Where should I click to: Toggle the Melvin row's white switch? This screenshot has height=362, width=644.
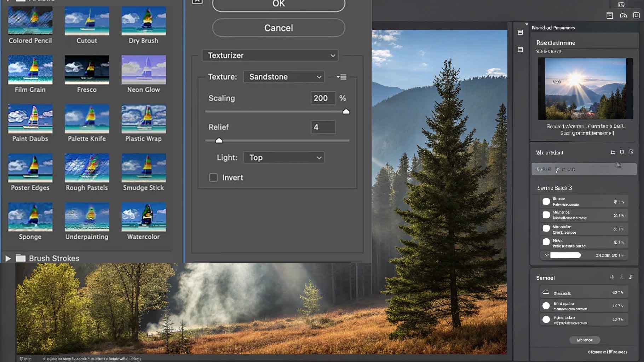pyautogui.click(x=546, y=242)
